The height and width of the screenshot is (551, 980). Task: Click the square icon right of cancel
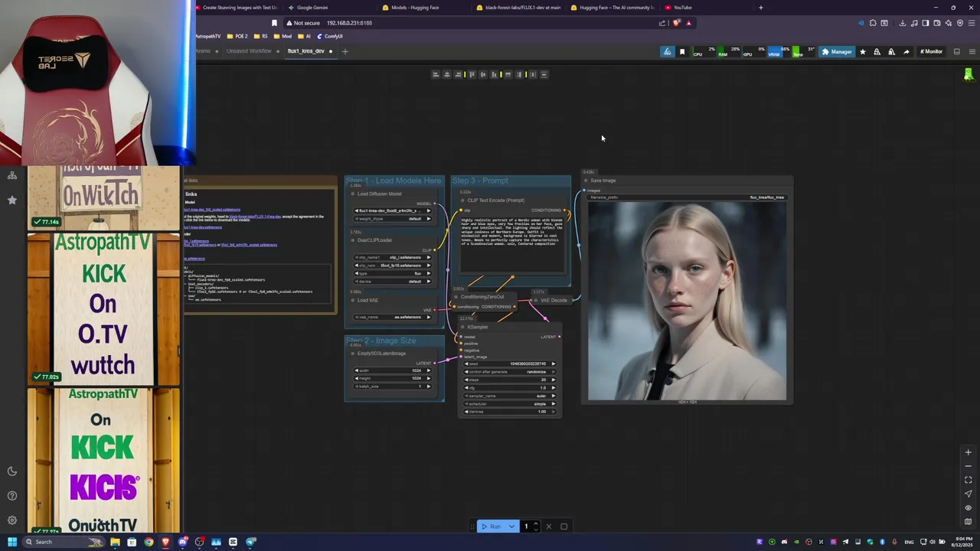(x=564, y=527)
